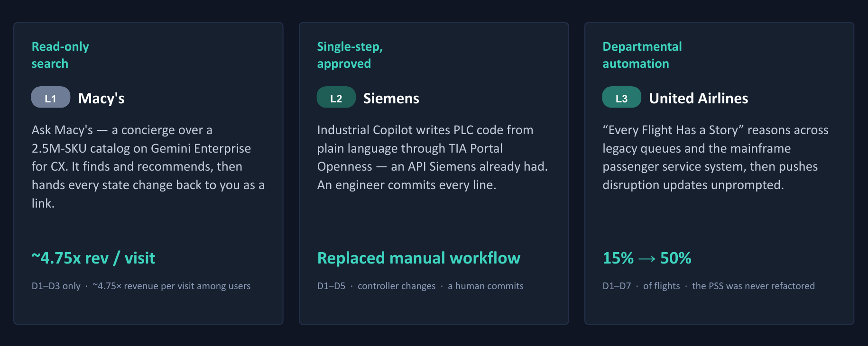The image size is (868, 346).
Task: Click the Departmental automation heading
Action: click(642, 55)
